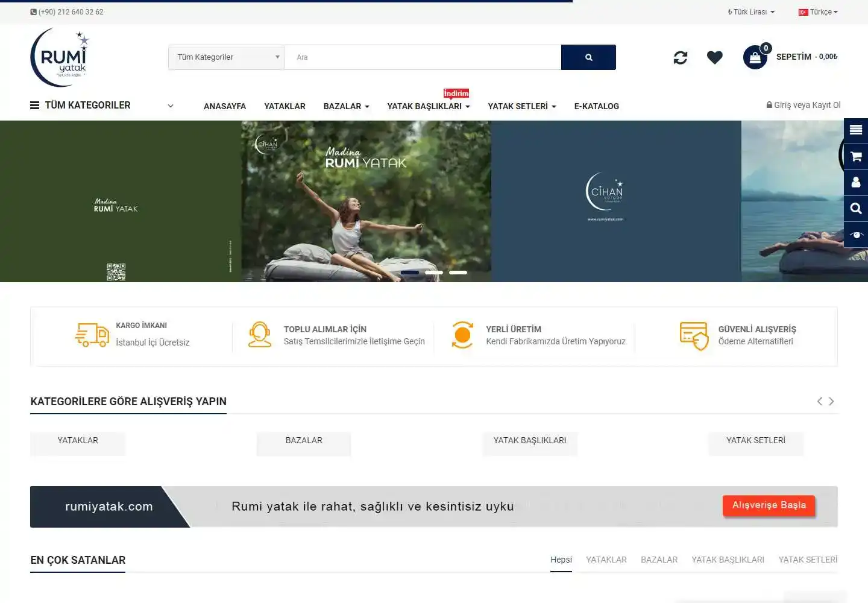868x603 pixels.
Task: Click the woman stretching banner image
Action: coord(366,201)
